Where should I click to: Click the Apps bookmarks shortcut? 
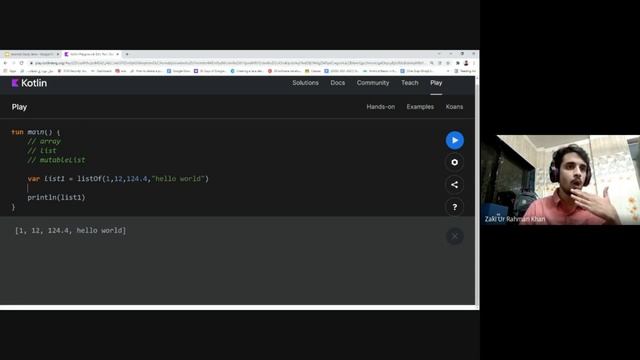10,71
